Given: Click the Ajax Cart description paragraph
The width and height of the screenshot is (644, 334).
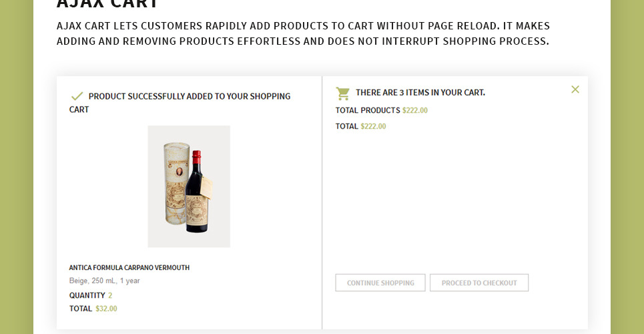Looking at the screenshot, I should click(x=303, y=33).
